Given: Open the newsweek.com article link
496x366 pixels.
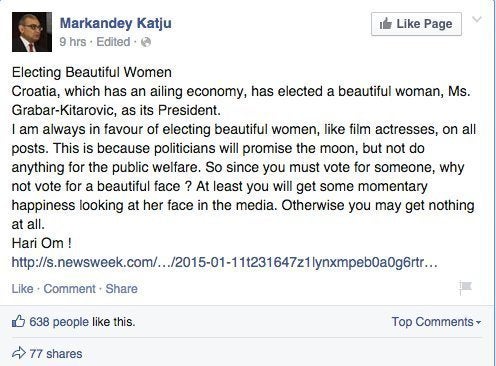Looking at the screenshot, I should pyautogui.click(x=224, y=262).
